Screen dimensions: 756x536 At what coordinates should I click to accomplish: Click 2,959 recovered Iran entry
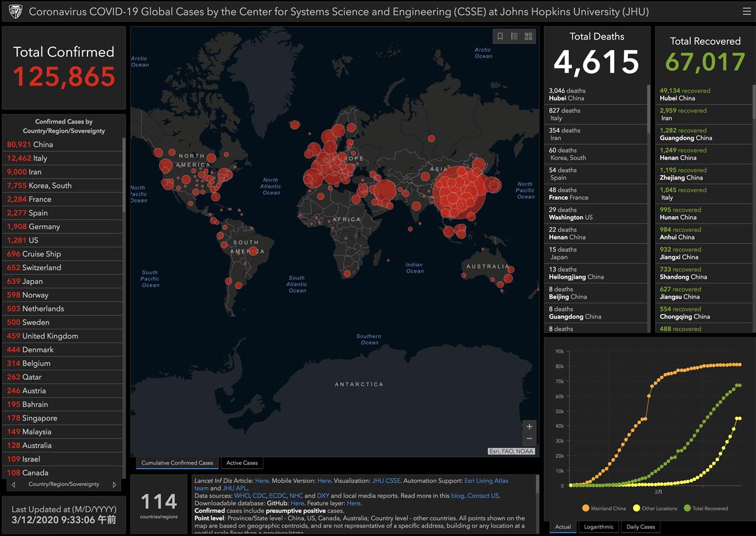704,115
